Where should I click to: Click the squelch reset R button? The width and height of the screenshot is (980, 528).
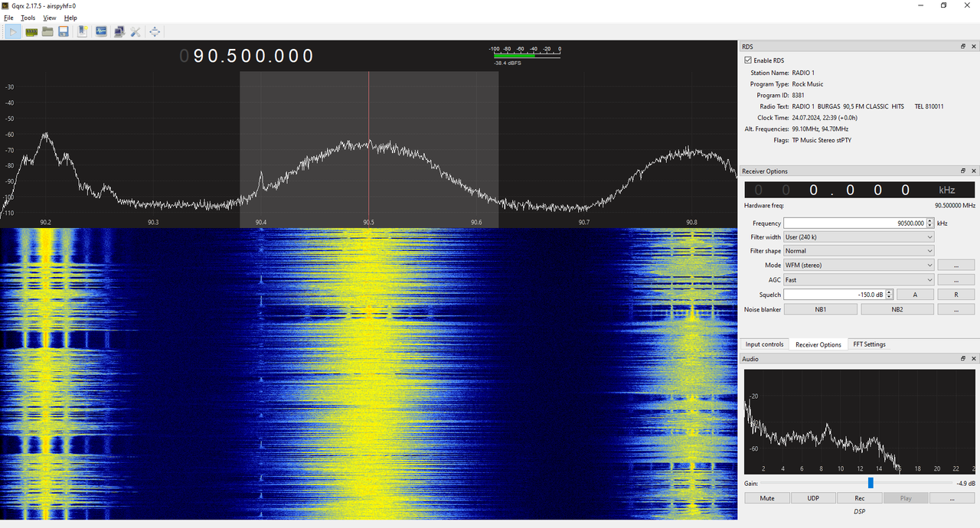coord(956,295)
